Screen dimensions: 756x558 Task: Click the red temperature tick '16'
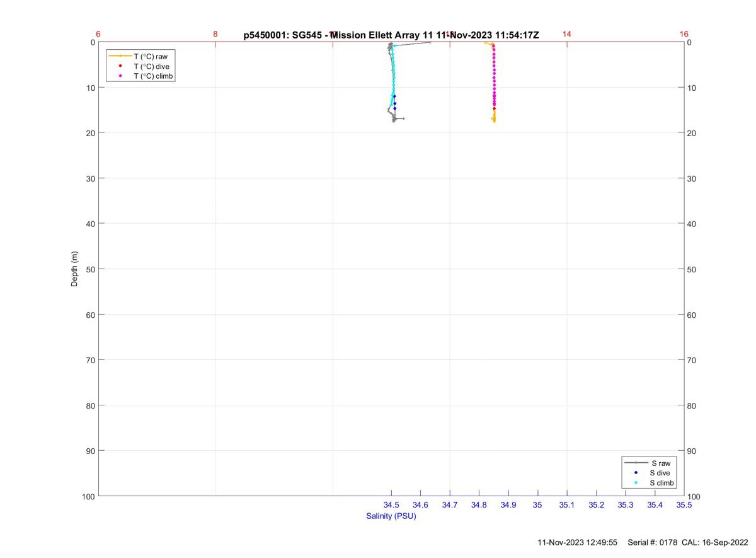tap(684, 34)
